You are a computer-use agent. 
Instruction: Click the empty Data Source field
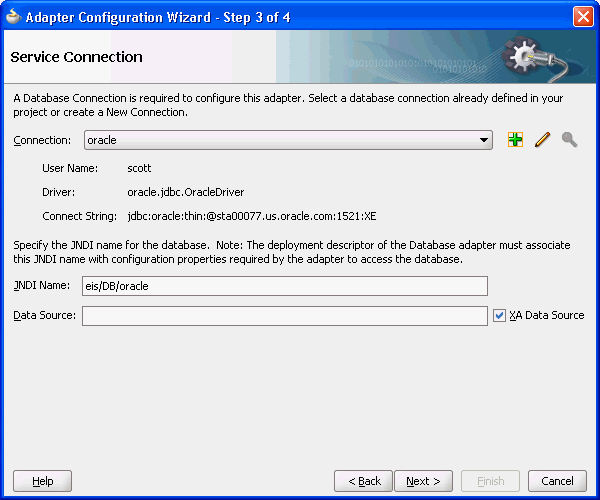pos(284,316)
